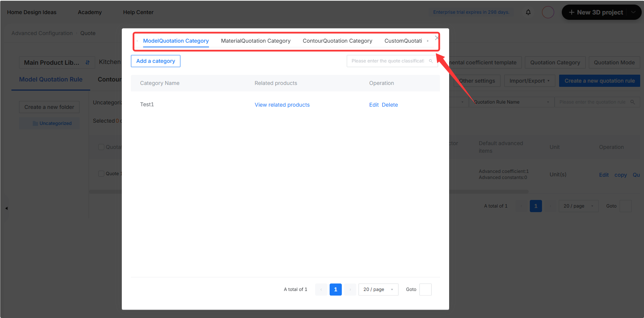Screen dimensions: 644x318
Task: Click the background table Goto input
Action: [x=626, y=206]
